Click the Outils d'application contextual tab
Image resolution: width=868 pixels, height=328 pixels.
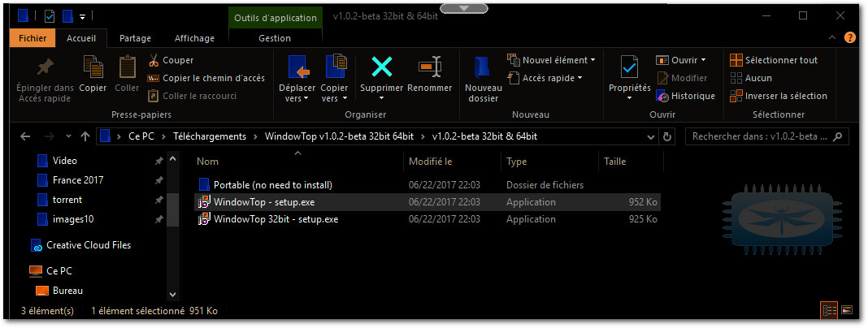point(275,18)
